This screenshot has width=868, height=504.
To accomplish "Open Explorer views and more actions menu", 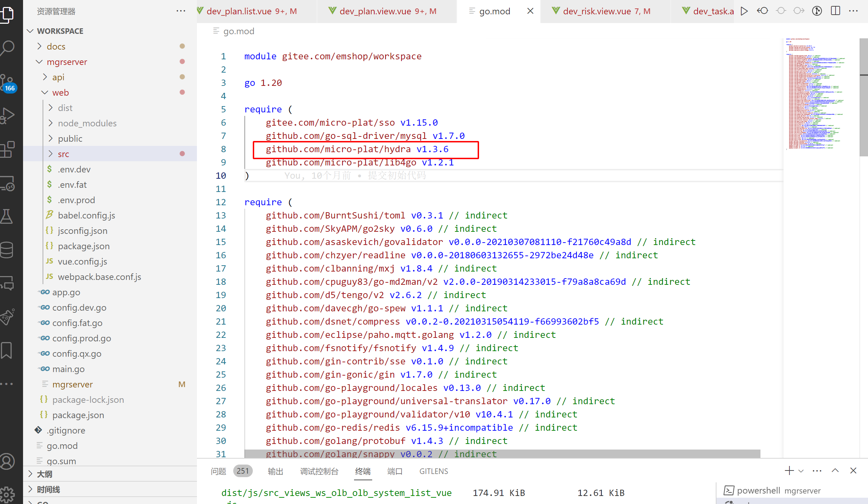I will [x=181, y=11].
